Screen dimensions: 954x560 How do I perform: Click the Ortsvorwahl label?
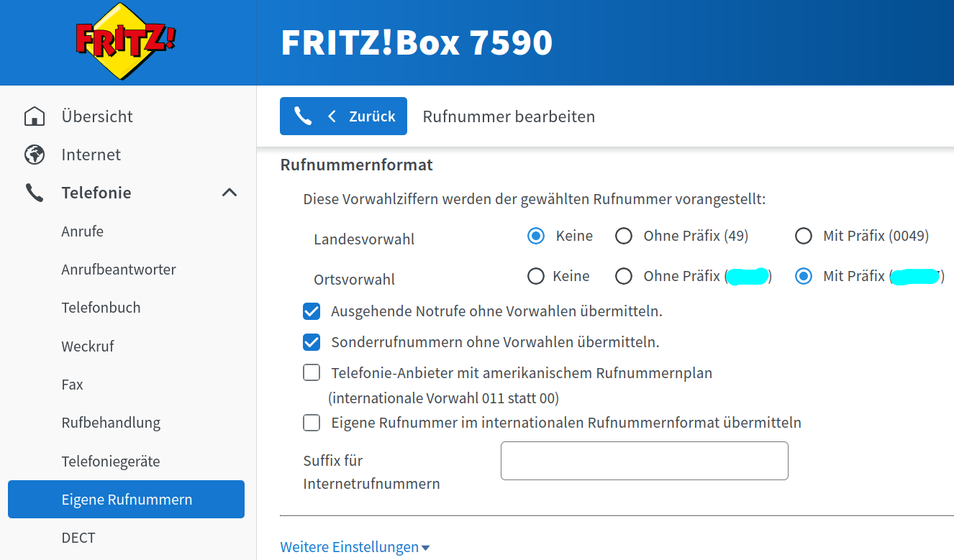354,280
